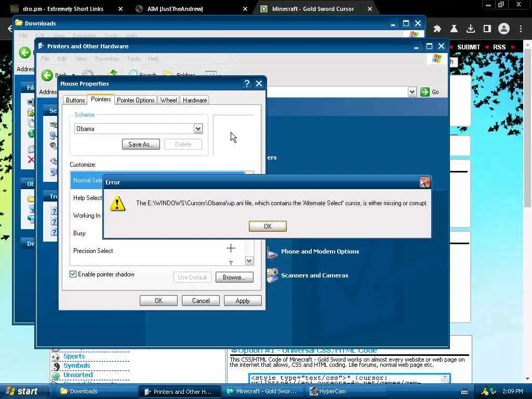Select Help Select cursor row
Image resolution: width=532 pixels, height=399 pixels.
[87, 198]
